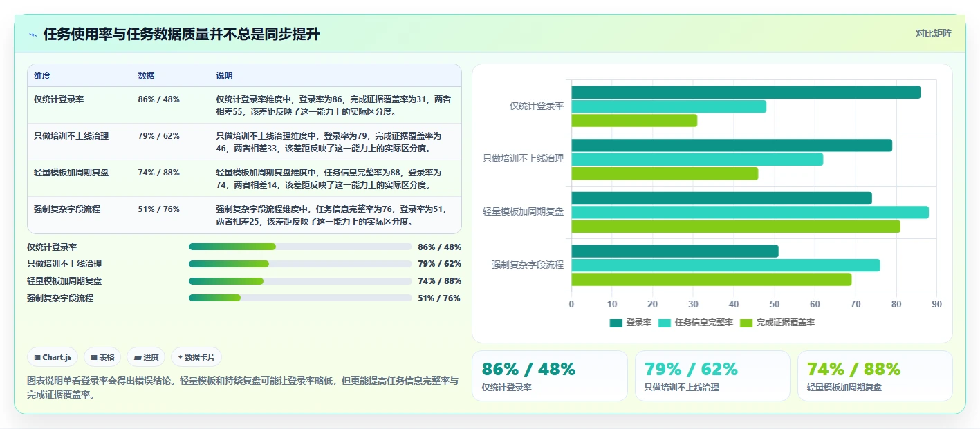
Task: Select table cell 只做培训不上线治理
Action: tap(71, 136)
